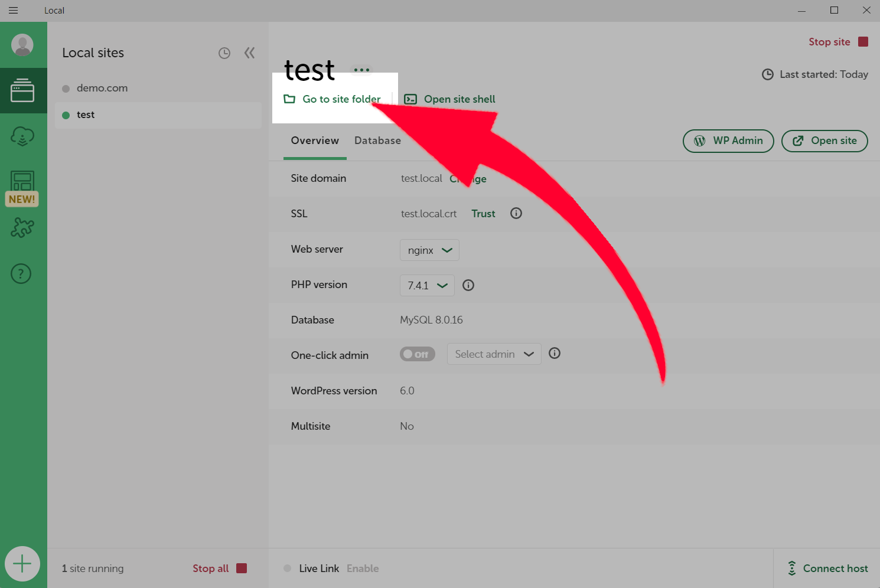Open the hamburger menu
The image size is (880, 588).
click(x=13, y=10)
